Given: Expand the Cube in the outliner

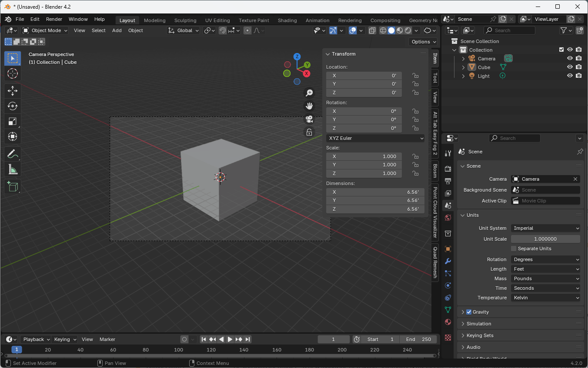Looking at the screenshot, I should (x=463, y=67).
